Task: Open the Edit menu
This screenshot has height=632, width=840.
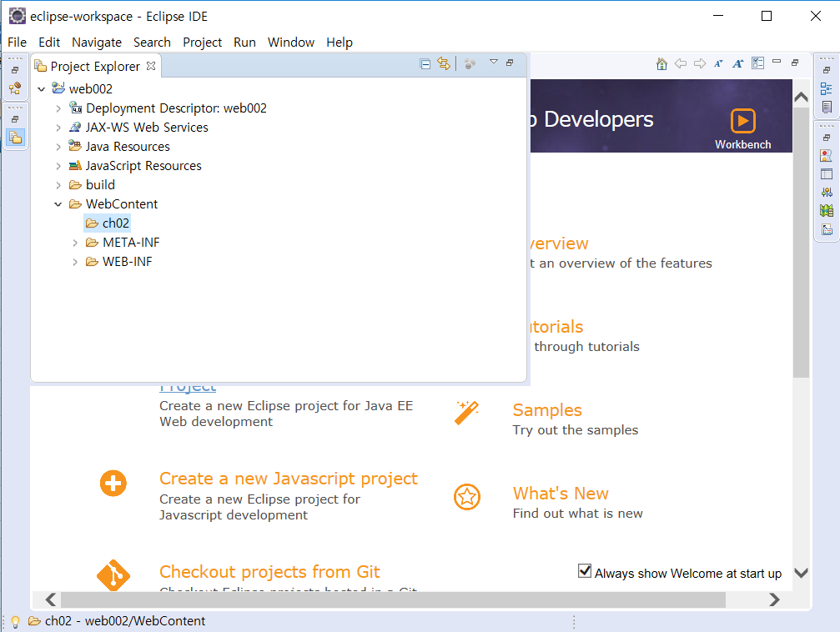Action: (x=49, y=43)
